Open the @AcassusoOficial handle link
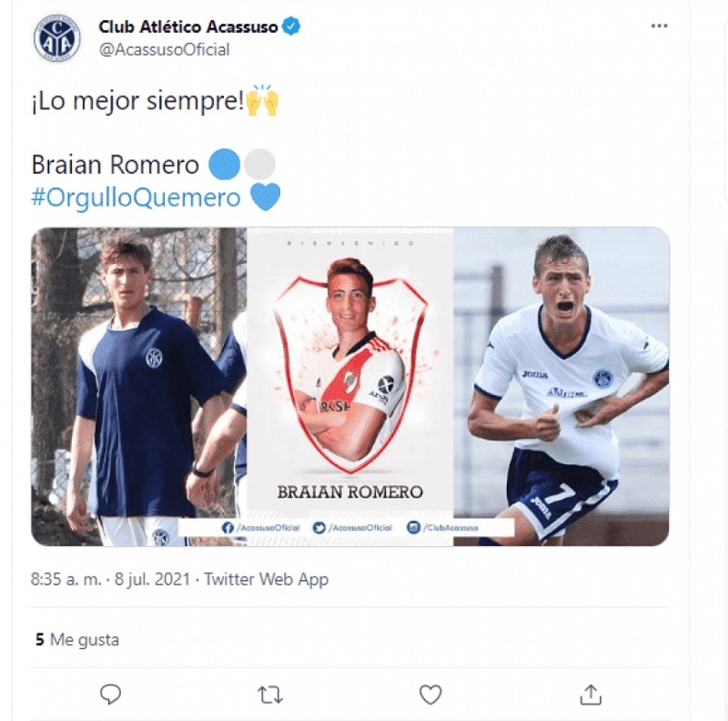The image size is (728, 721). pos(165,50)
